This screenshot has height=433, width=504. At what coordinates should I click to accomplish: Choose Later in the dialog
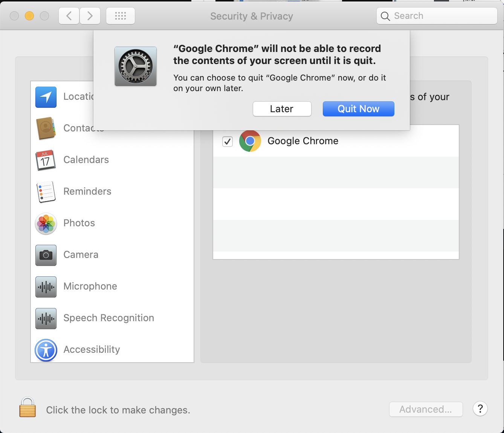pyautogui.click(x=282, y=109)
